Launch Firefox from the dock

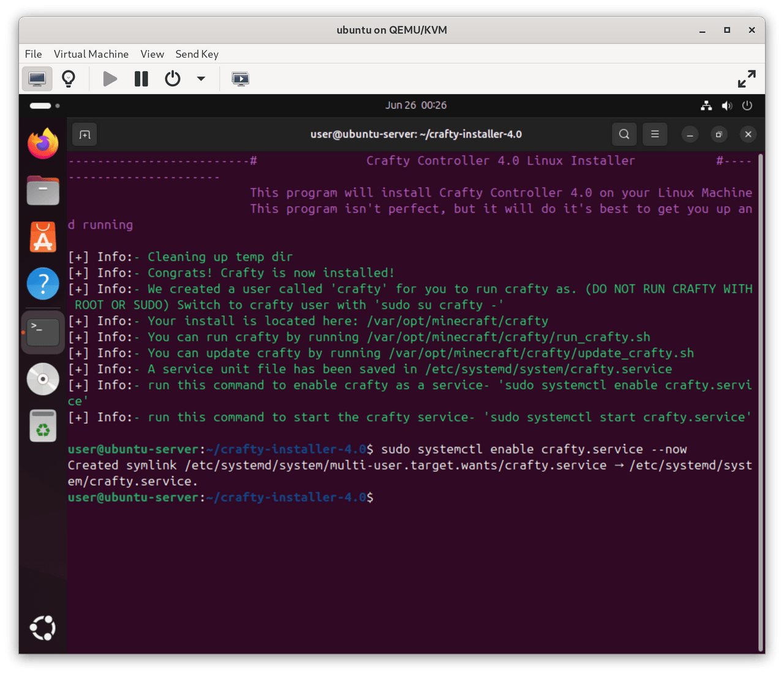(43, 143)
